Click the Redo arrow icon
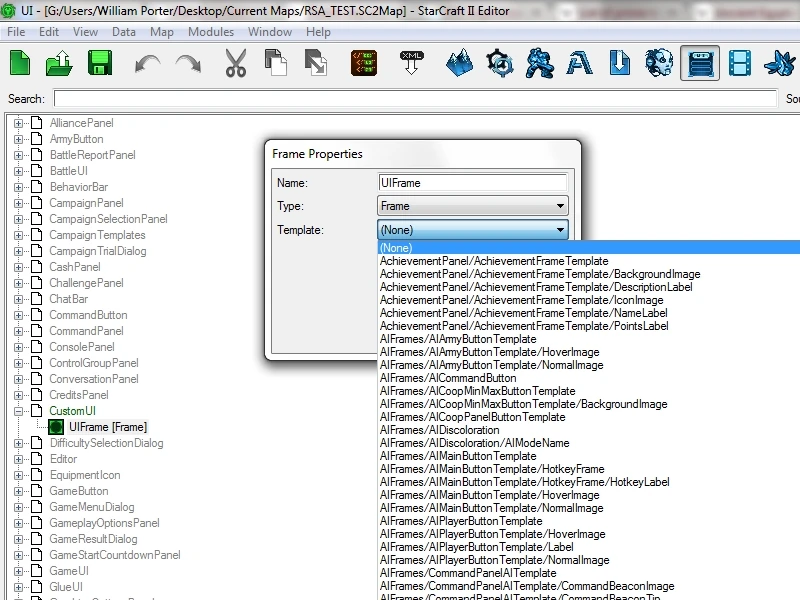The width and height of the screenshot is (800, 600). (188, 64)
